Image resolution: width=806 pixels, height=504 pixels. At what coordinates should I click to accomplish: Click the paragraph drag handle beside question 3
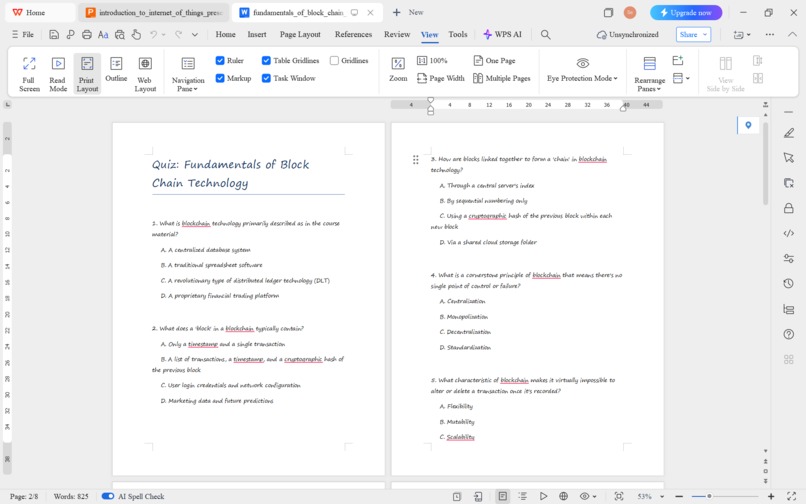click(415, 160)
